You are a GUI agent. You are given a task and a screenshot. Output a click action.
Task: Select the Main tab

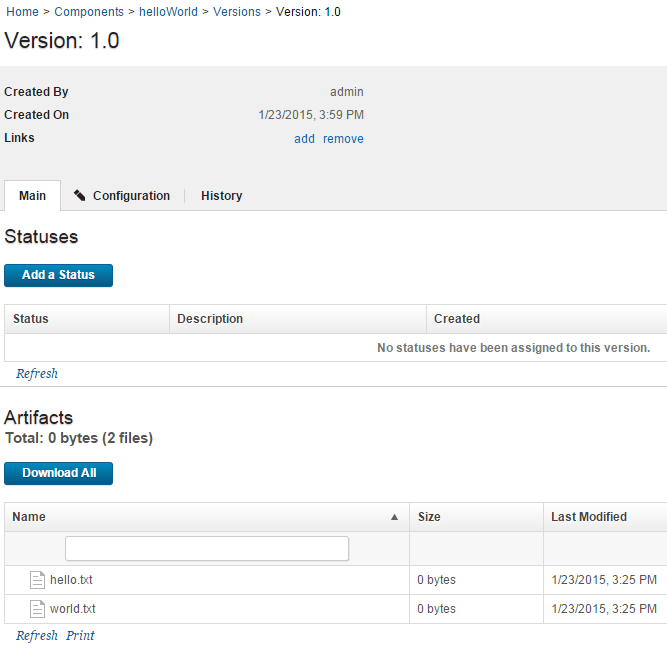click(32, 196)
